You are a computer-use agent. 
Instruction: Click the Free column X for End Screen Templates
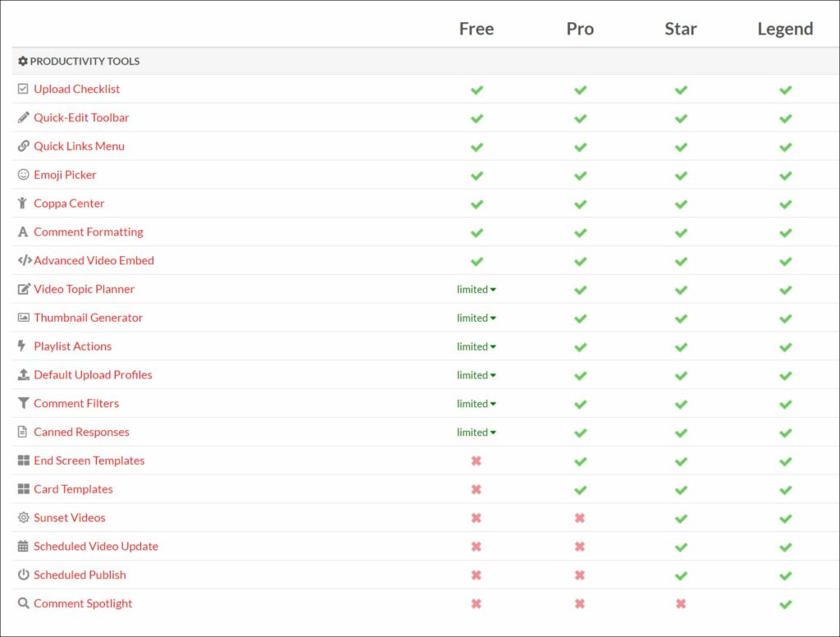pyautogui.click(x=477, y=461)
